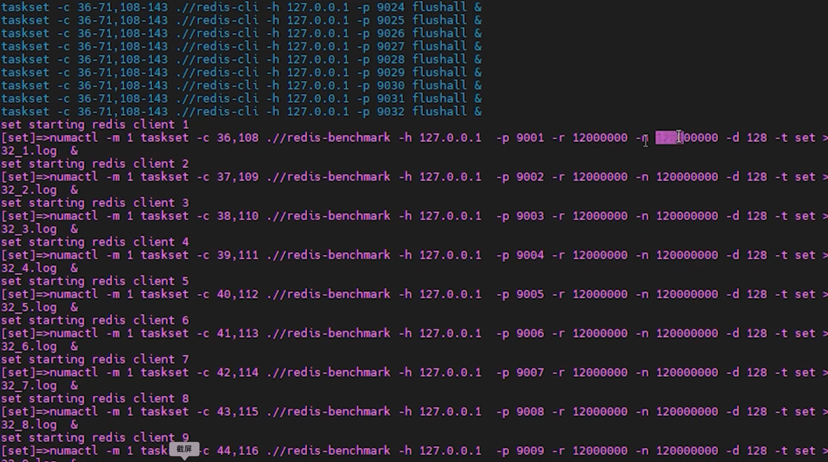Click the text 'set starting redis client 3'
828x462 pixels.
point(95,203)
